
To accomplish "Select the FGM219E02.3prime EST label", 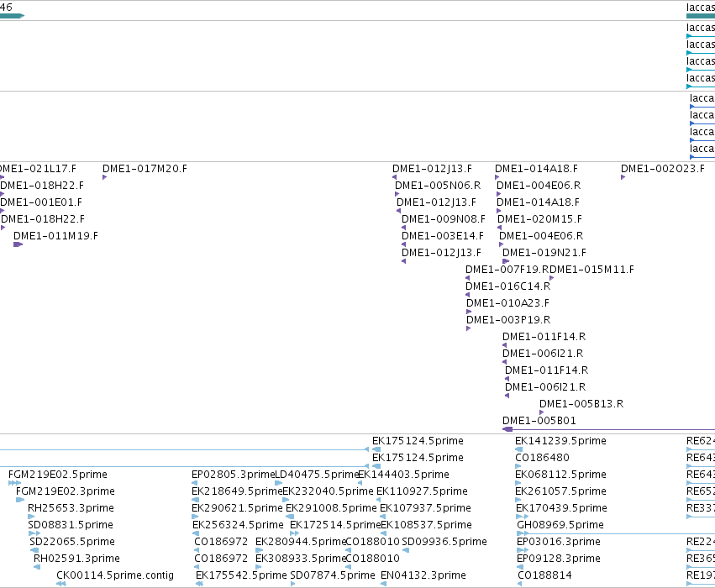I will pos(66,491).
